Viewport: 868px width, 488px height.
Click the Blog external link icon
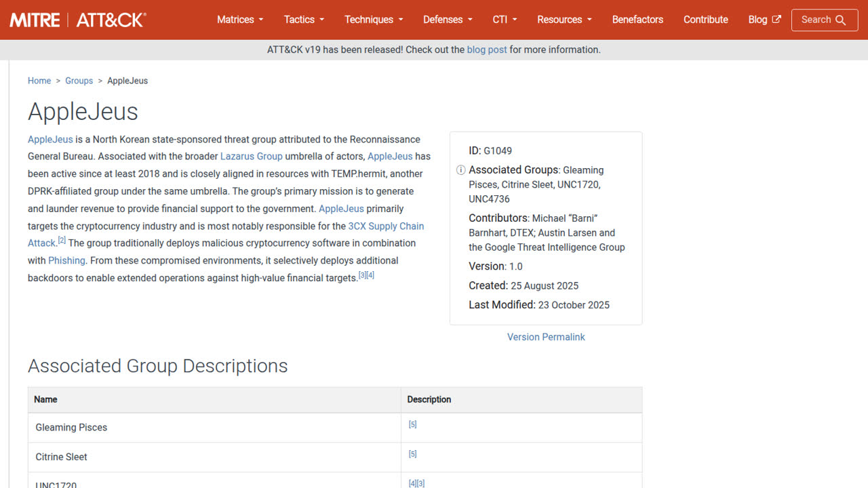[776, 20]
